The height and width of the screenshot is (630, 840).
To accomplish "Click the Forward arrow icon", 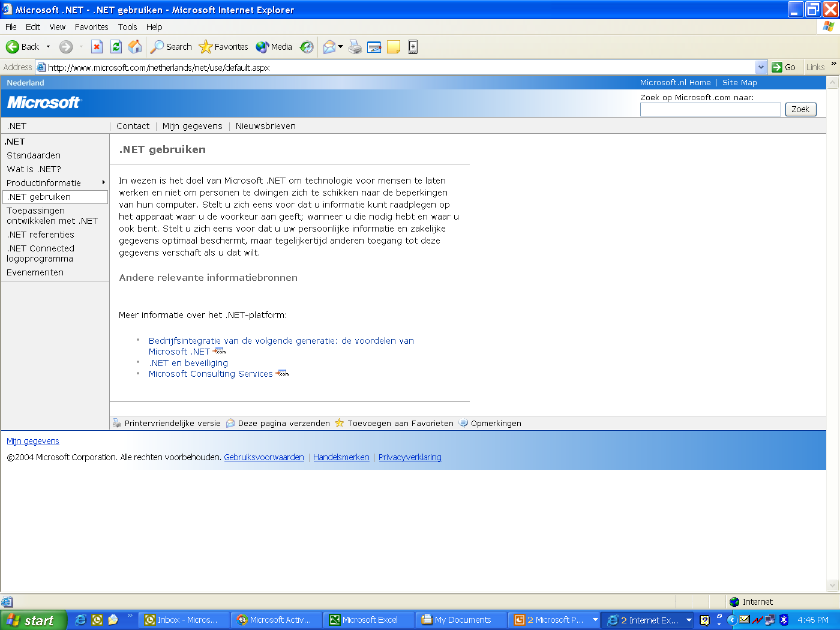I will point(66,47).
